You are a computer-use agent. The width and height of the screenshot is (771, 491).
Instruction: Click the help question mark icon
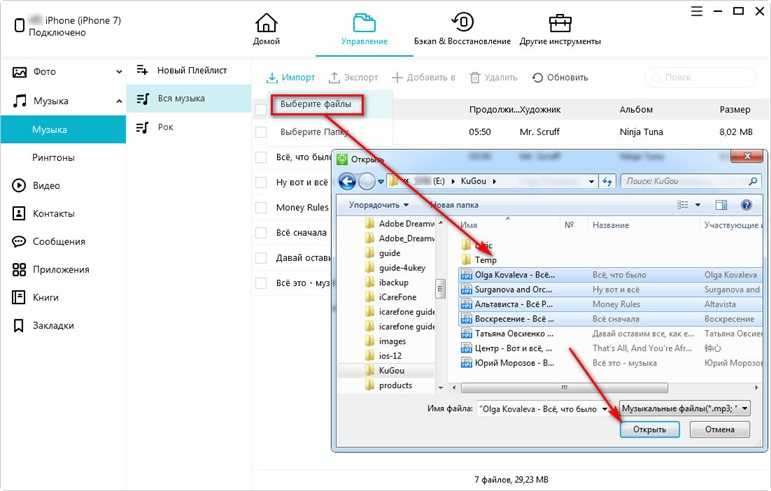click(746, 205)
